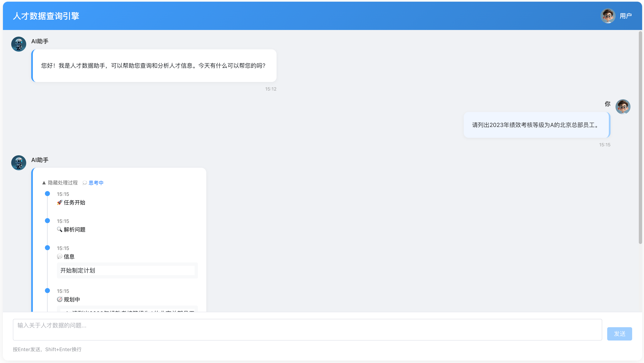Click the user message about 2023年绩效考核
This screenshot has height=363, width=644.
pyautogui.click(x=537, y=125)
